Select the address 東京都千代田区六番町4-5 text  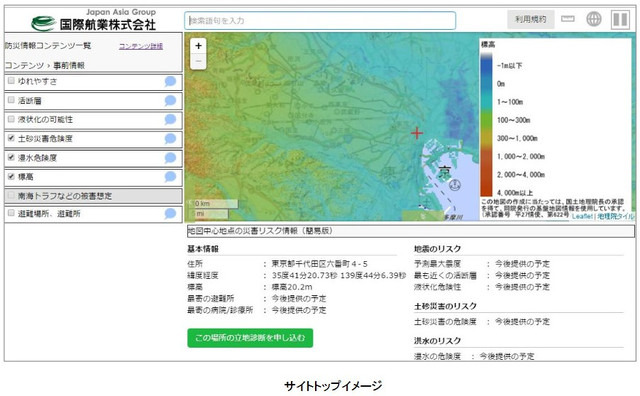coord(320,264)
